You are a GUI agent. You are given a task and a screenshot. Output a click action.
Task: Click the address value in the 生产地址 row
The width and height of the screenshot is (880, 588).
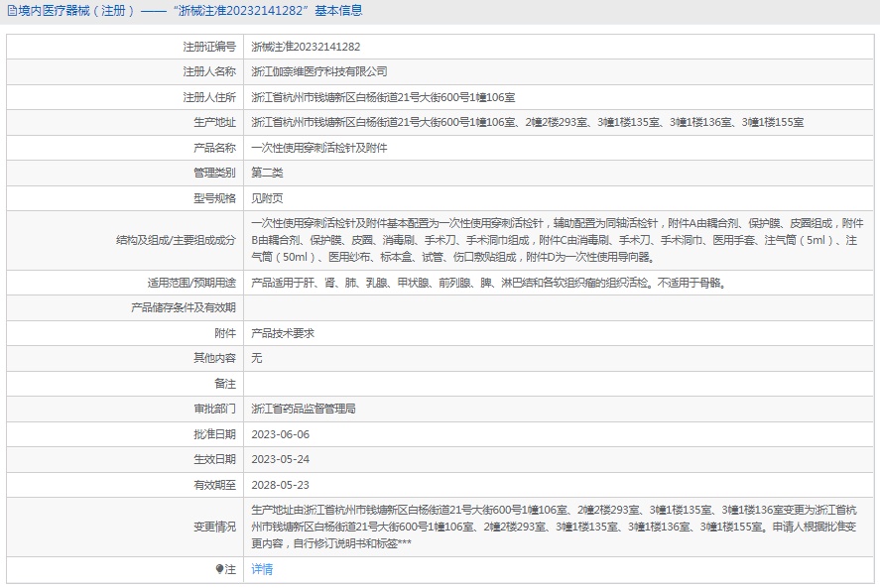(x=528, y=122)
